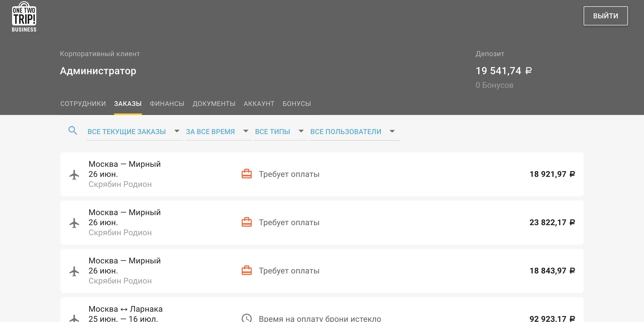Click briefcase icon in 23 822,17 ₽ order

tap(247, 222)
